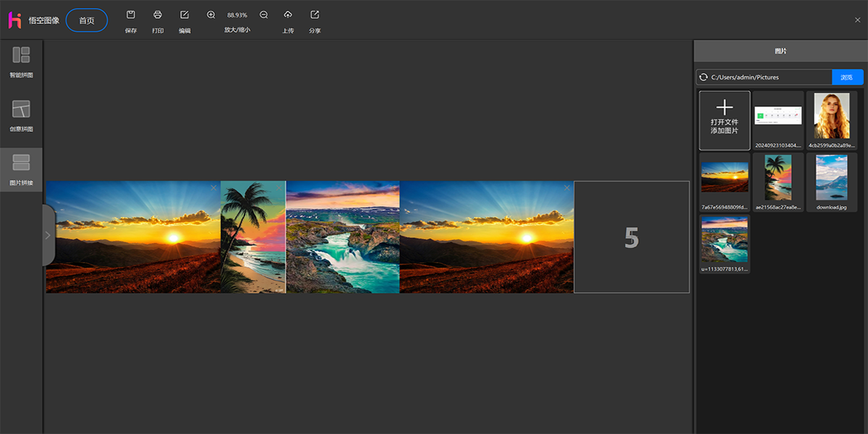Click the palm tree image in the collage canvas
This screenshot has width=868, height=434.
click(x=253, y=237)
